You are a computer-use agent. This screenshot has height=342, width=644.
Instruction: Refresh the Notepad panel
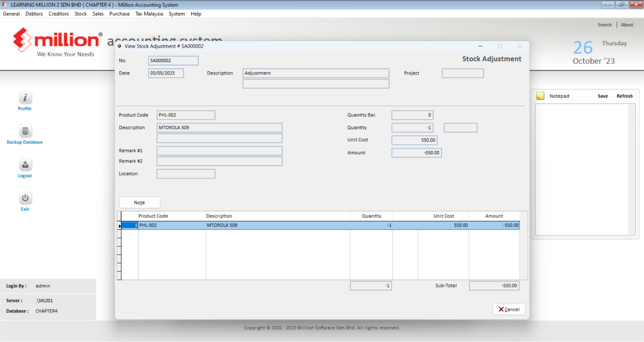coord(625,96)
